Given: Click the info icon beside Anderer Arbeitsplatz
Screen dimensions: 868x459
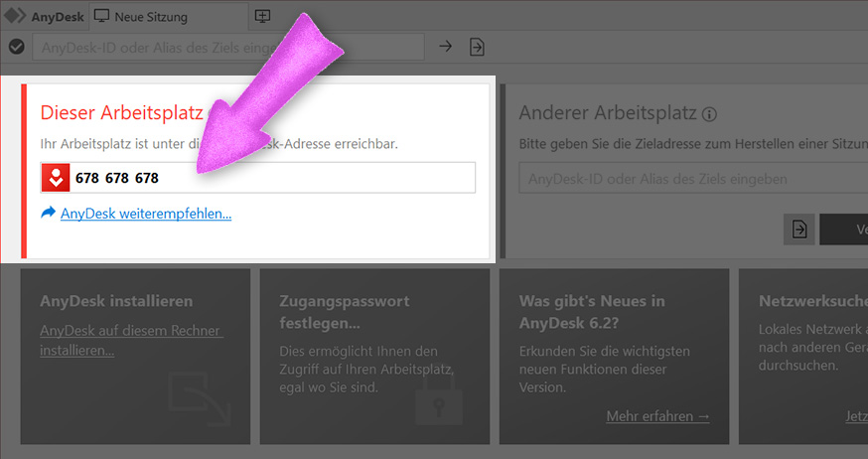Looking at the screenshot, I should (709, 114).
